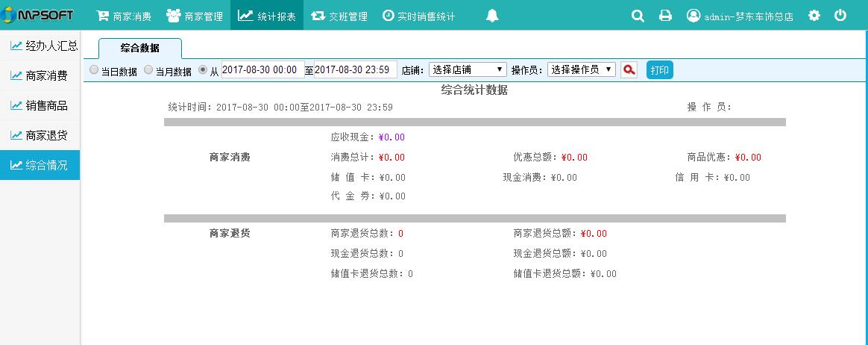The height and width of the screenshot is (345, 868).
Task: Open the 商家管理 menu
Action: click(x=195, y=16)
